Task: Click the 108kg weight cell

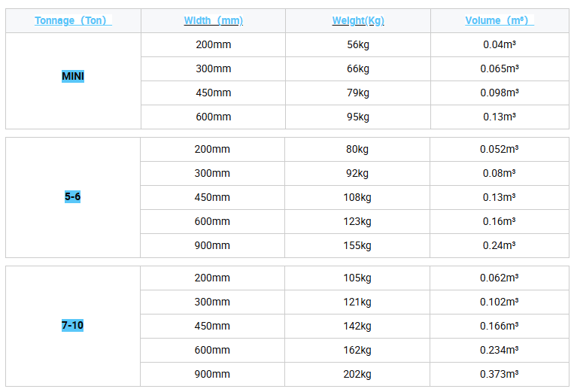Action: 358,198
